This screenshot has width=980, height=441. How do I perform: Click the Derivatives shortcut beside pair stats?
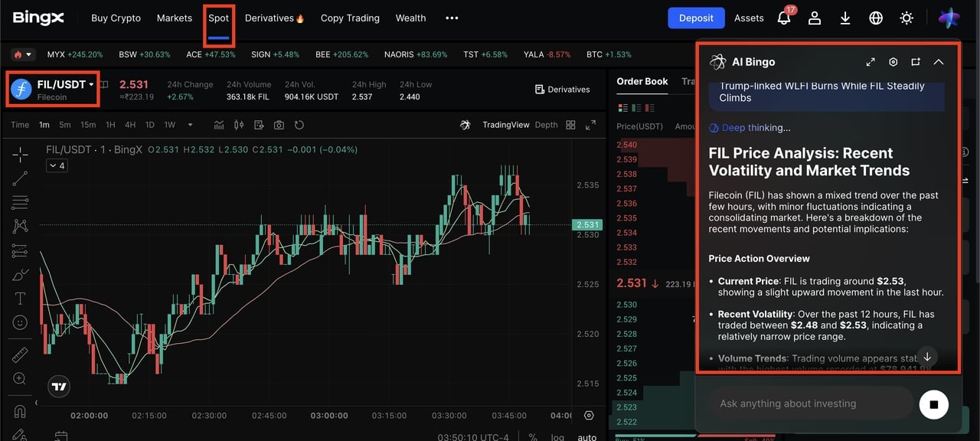pyautogui.click(x=562, y=90)
